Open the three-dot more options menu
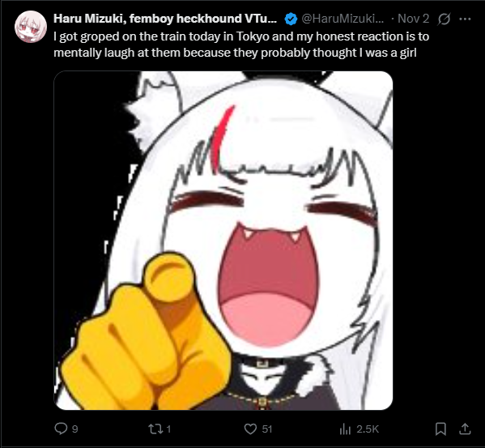This screenshot has width=485, height=448. (x=465, y=19)
